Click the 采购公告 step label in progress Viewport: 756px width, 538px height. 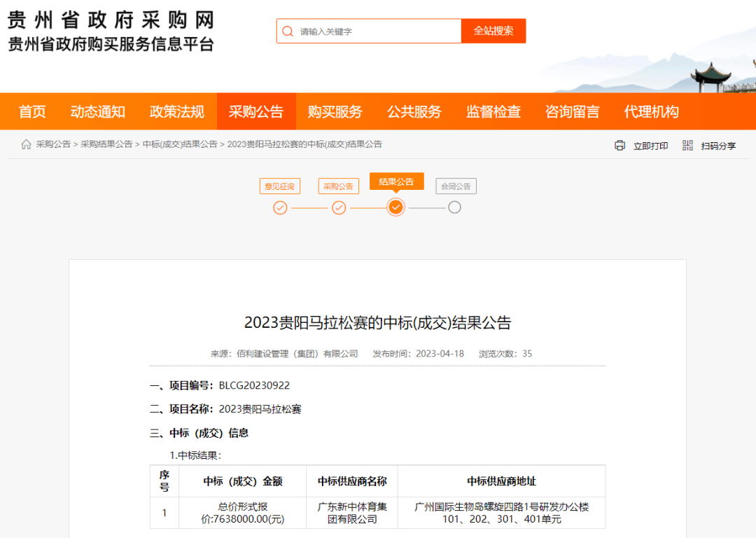[339, 186]
